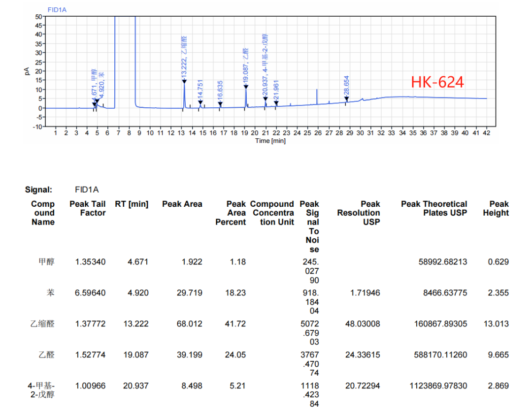Viewport: 532px width, 414px height.
Task: Select the Time [min] axis label
Action: (270, 141)
